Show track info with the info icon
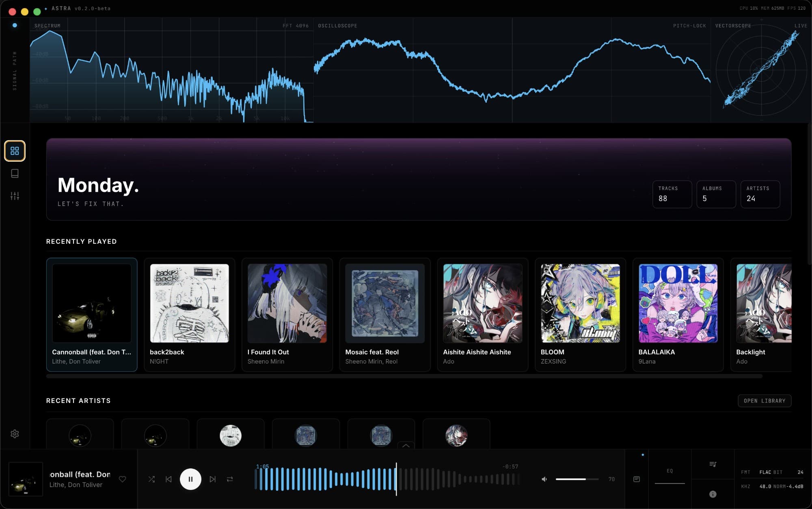The width and height of the screenshot is (812, 509). (x=713, y=494)
